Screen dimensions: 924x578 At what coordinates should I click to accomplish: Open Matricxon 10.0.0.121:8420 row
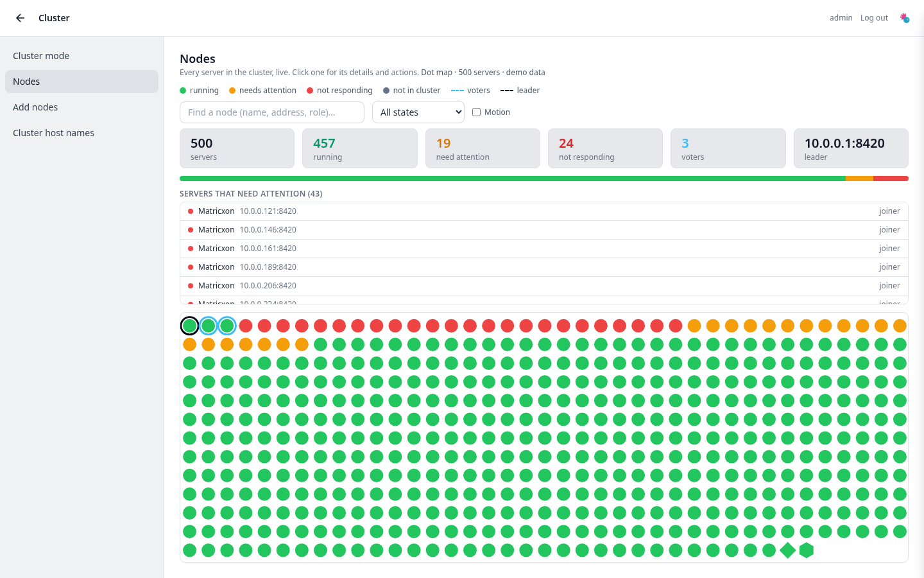[544, 211]
